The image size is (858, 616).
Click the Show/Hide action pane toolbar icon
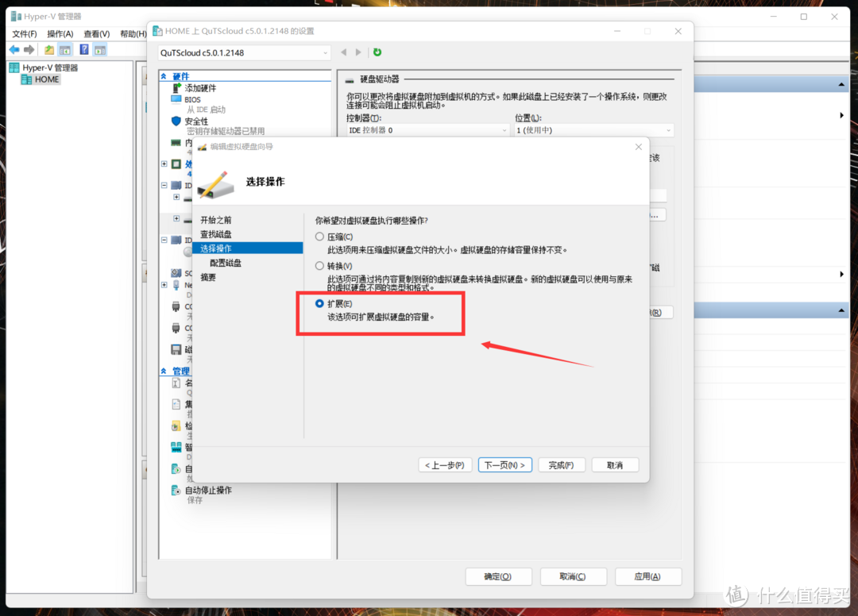pos(99,50)
